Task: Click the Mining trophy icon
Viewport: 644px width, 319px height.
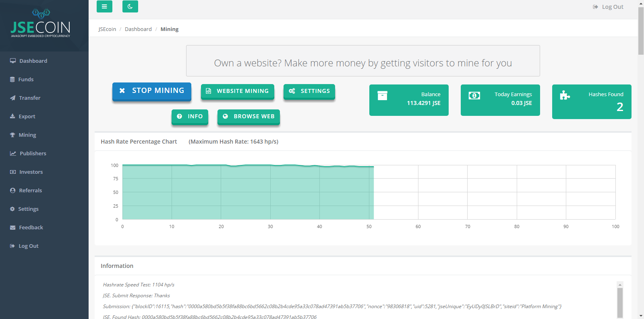Action: click(x=12, y=135)
